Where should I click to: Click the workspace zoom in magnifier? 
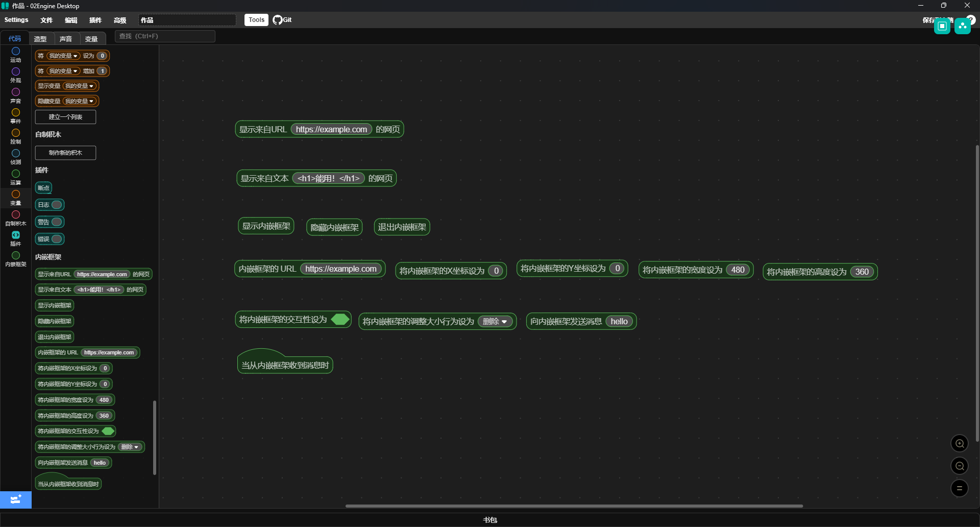click(960, 443)
